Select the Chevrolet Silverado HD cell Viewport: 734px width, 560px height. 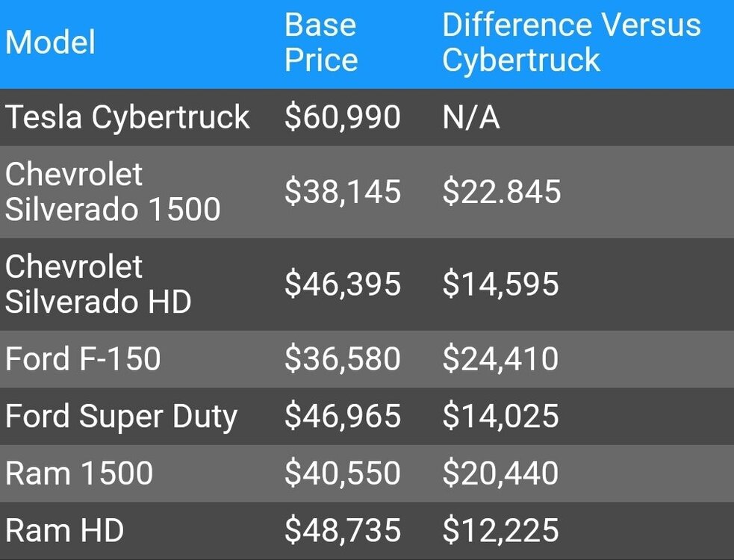[98, 284]
